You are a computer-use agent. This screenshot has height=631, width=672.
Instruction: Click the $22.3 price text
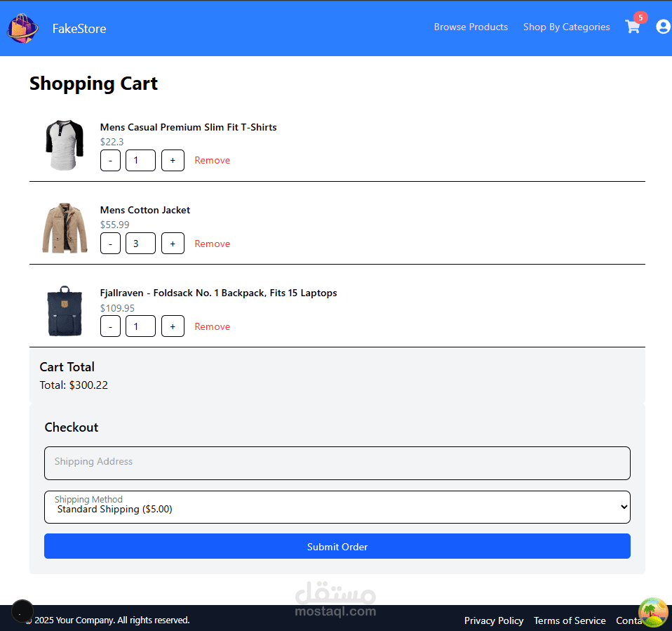(x=112, y=142)
